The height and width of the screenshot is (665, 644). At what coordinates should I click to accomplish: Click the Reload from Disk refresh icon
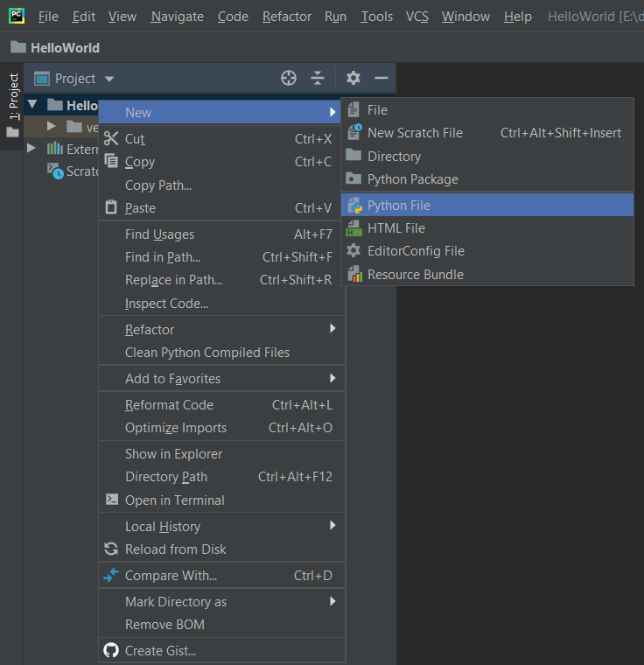[111, 549]
